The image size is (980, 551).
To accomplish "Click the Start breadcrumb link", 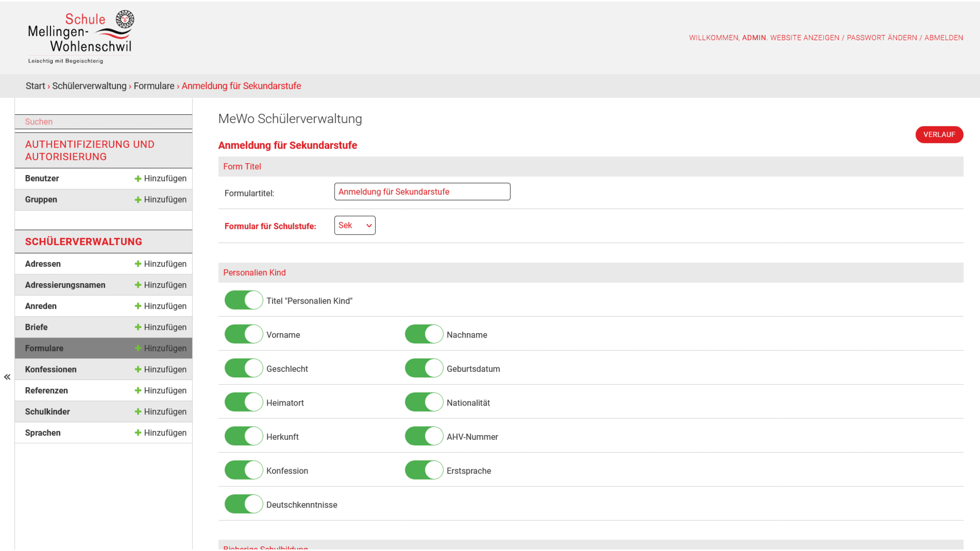I will point(35,86).
